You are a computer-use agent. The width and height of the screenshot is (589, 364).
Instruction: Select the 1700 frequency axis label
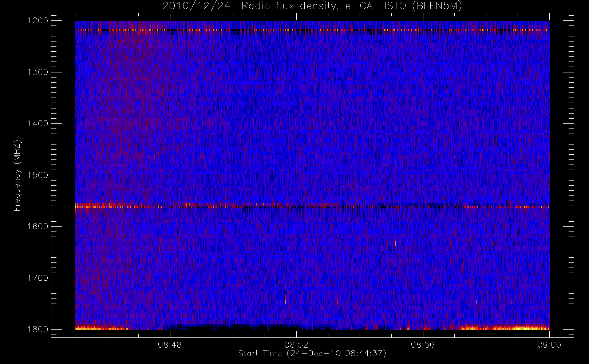(38, 278)
